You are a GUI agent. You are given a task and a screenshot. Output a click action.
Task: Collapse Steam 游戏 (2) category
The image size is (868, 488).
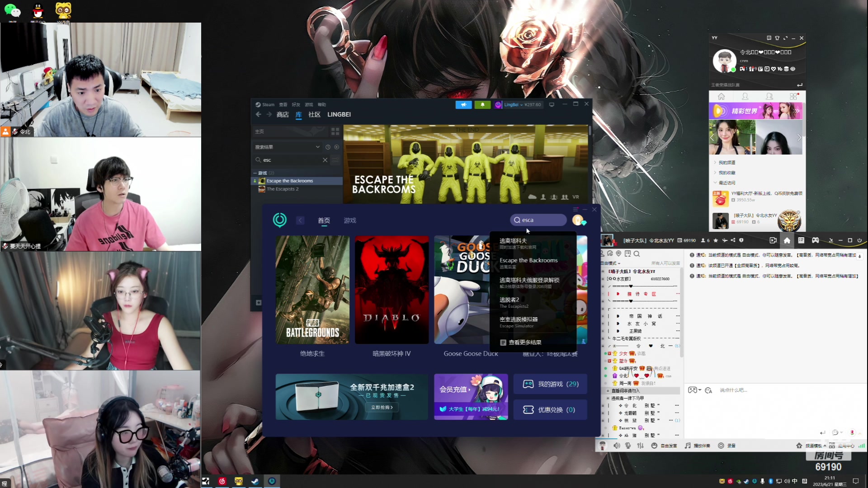pyautogui.click(x=255, y=173)
